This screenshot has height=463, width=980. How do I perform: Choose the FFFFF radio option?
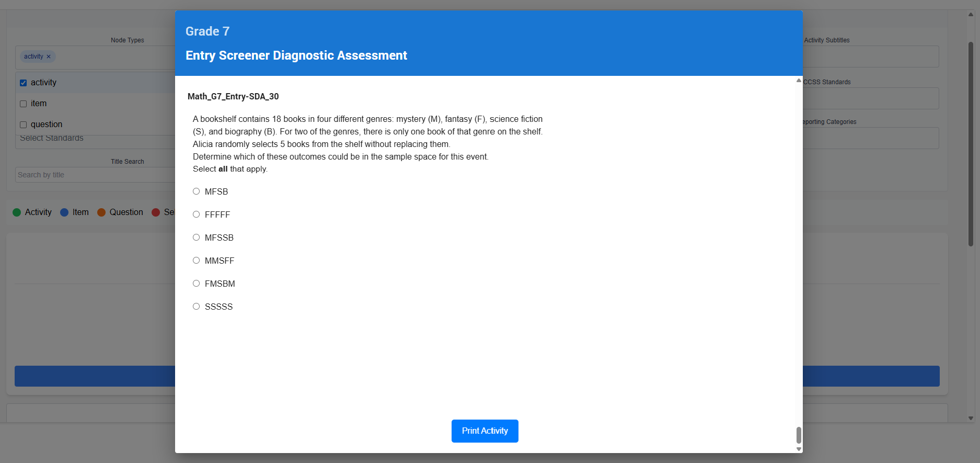click(197, 214)
